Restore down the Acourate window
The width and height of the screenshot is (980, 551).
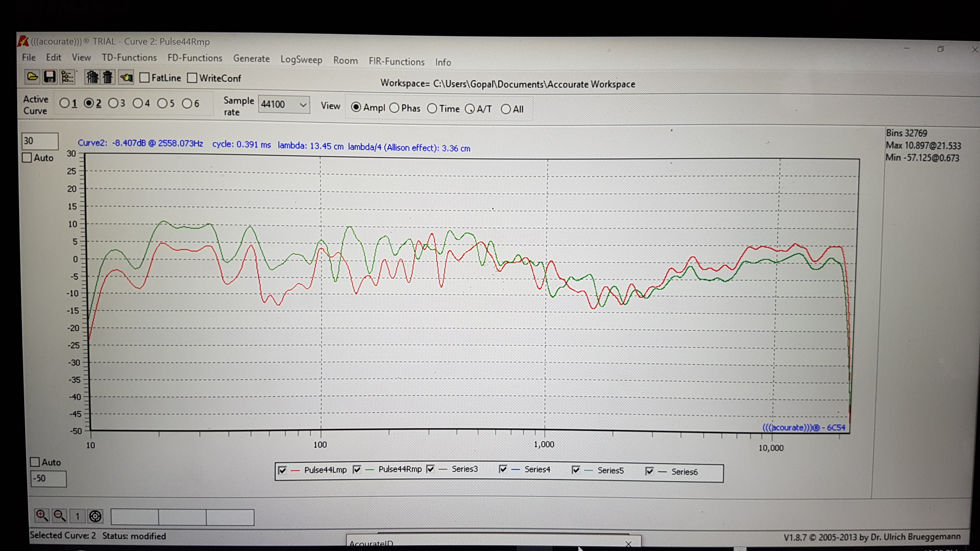pos(940,49)
